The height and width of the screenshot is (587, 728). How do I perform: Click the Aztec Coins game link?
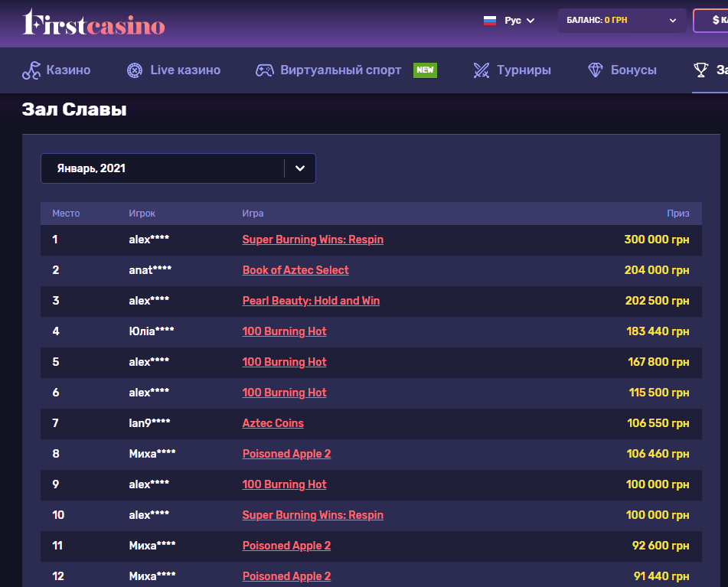273,423
